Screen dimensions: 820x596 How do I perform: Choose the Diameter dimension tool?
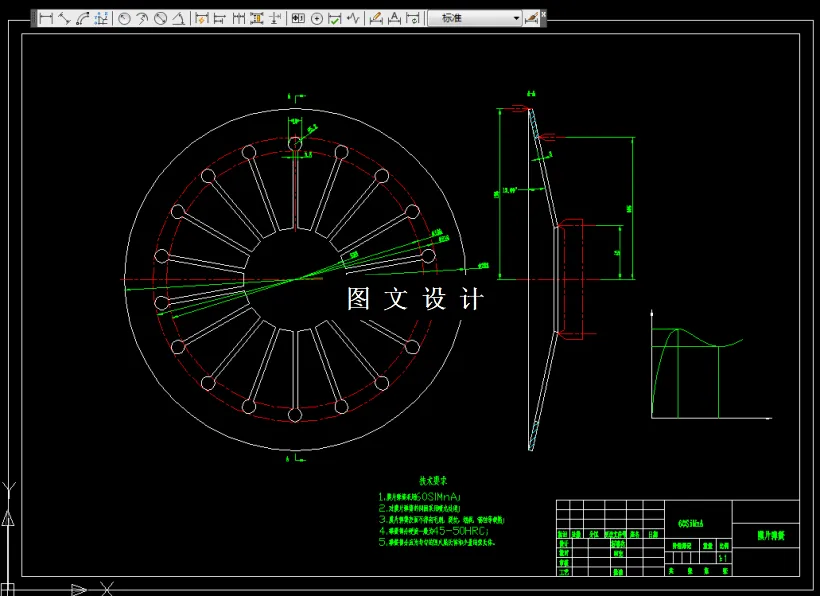click(160, 18)
